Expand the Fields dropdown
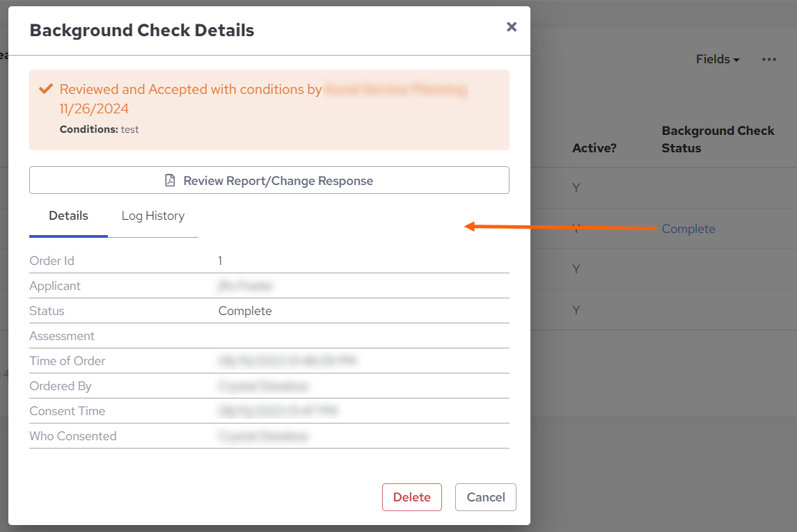This screenshot has height=532, width=797. [717, 60]
